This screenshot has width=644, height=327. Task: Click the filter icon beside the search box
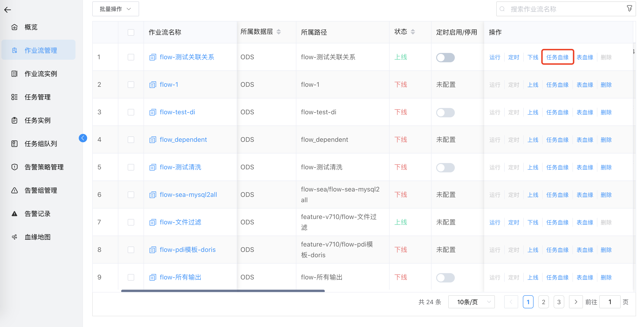630,8
